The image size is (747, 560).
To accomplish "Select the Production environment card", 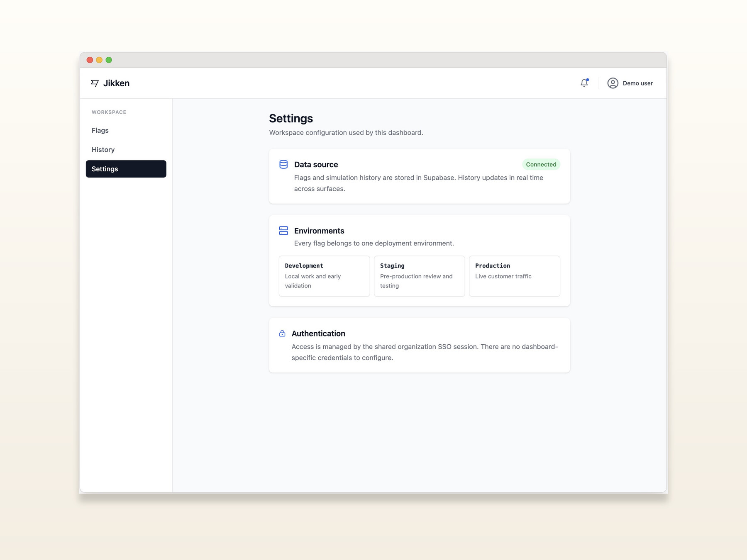I will [515, 276].
